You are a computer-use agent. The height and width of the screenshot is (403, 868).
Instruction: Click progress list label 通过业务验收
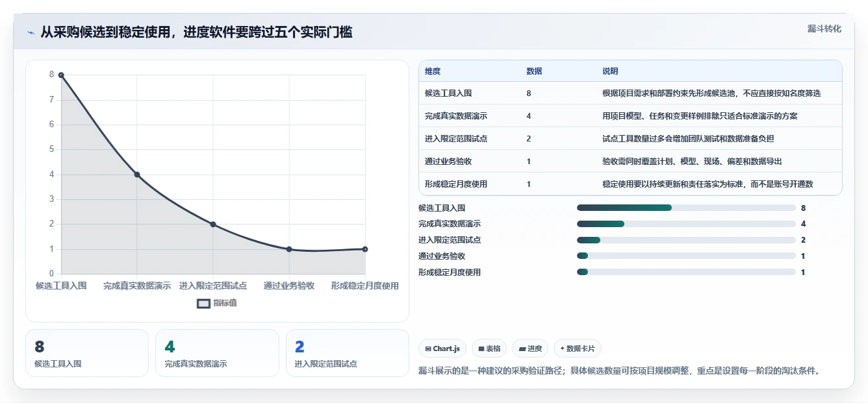(442, 256)
